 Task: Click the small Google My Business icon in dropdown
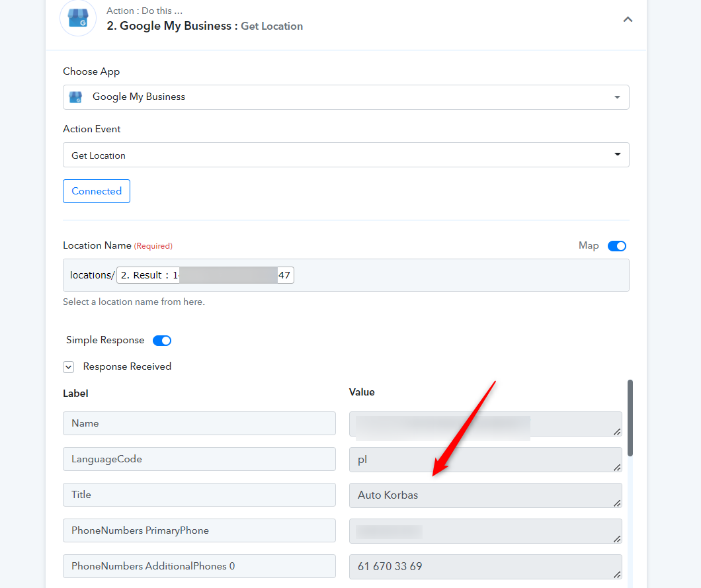click(x=75, y=97)
